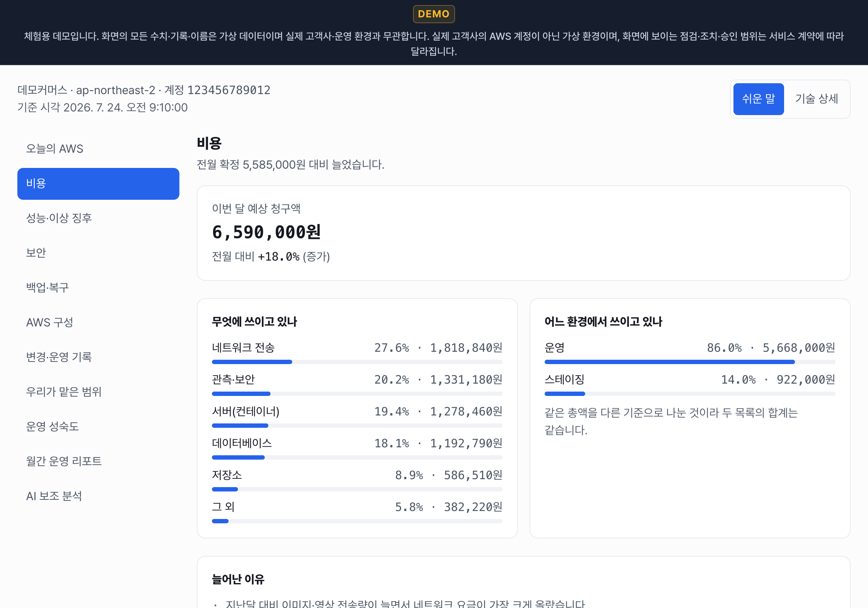Click the 1,278,460원 amount
This screenshot has width=868, height=608.
[466, 411]
